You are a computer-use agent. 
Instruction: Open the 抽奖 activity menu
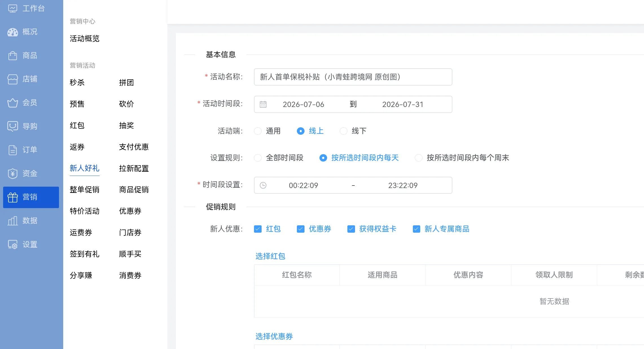pos(126,126)
